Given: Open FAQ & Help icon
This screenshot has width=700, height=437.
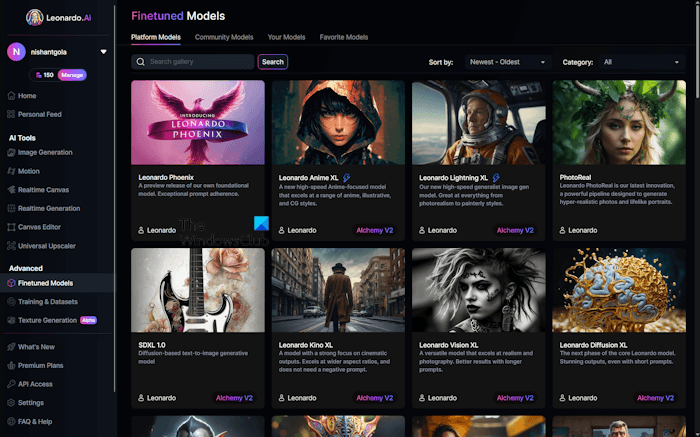Looking at the screenshot, I should 11,421.
